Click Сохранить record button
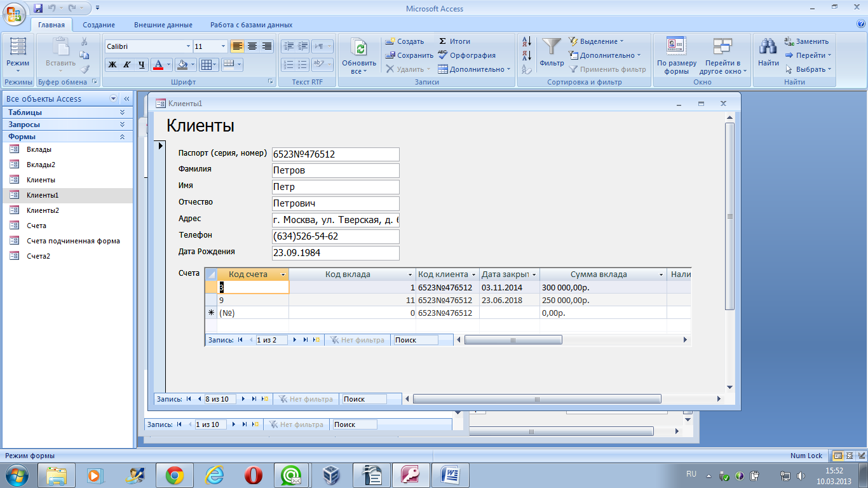 point(409,55)
